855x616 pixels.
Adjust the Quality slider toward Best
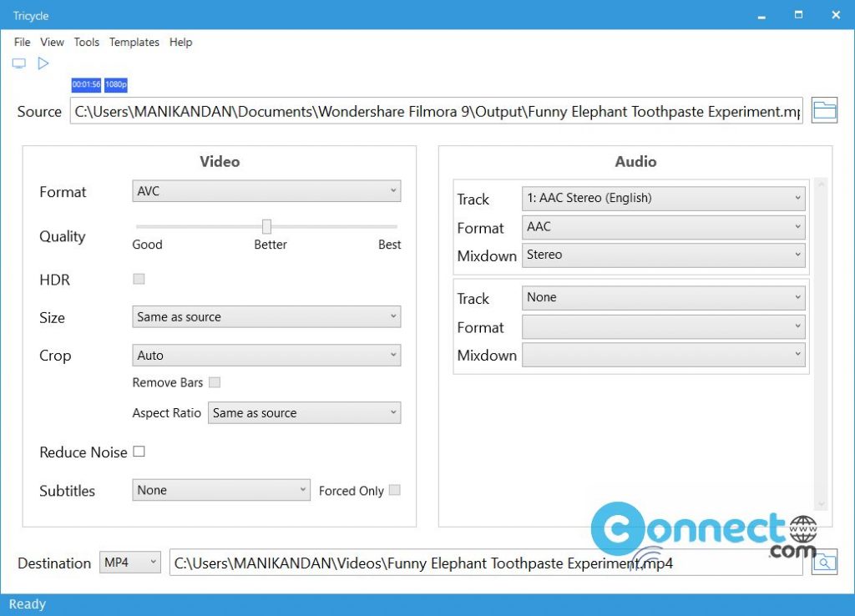pyautogui.click(x=266, y=225)
